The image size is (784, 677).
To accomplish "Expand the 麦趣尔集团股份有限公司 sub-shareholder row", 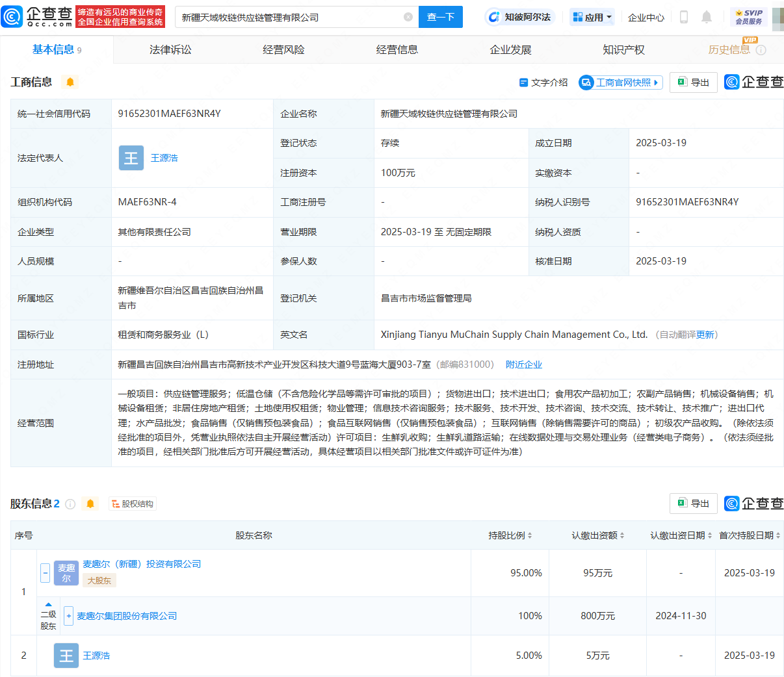I will (x=69, y=616).
